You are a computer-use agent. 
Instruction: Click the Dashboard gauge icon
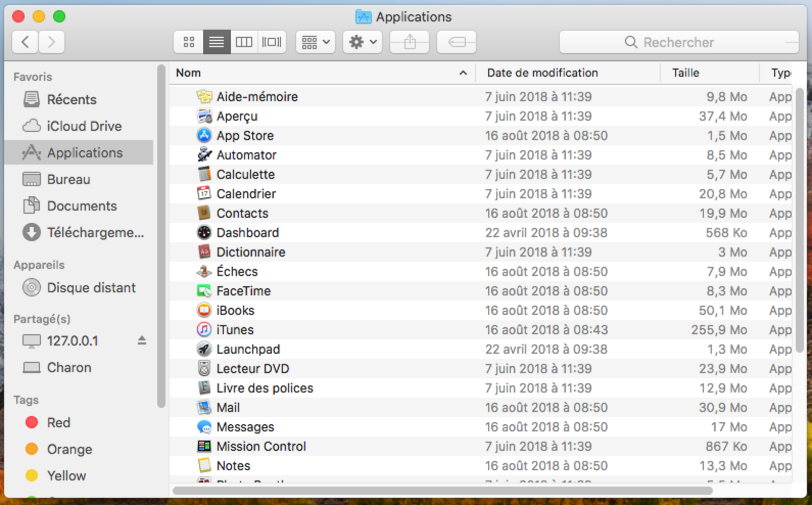point(204,233)
